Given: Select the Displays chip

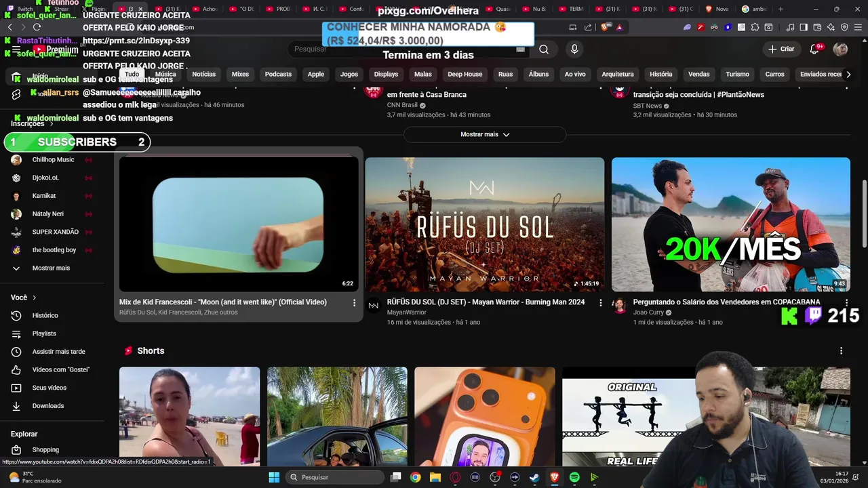Looking at the screenshot, I should 386,74.
